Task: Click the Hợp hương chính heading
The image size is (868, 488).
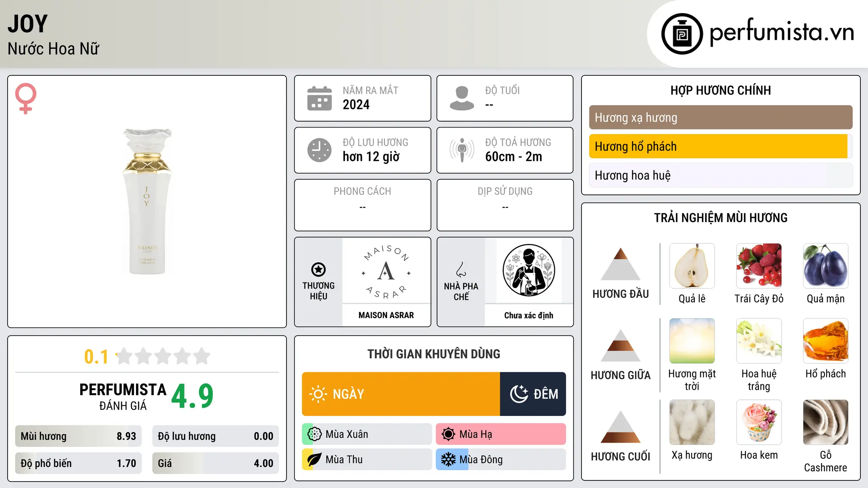Action: point(721,90)
